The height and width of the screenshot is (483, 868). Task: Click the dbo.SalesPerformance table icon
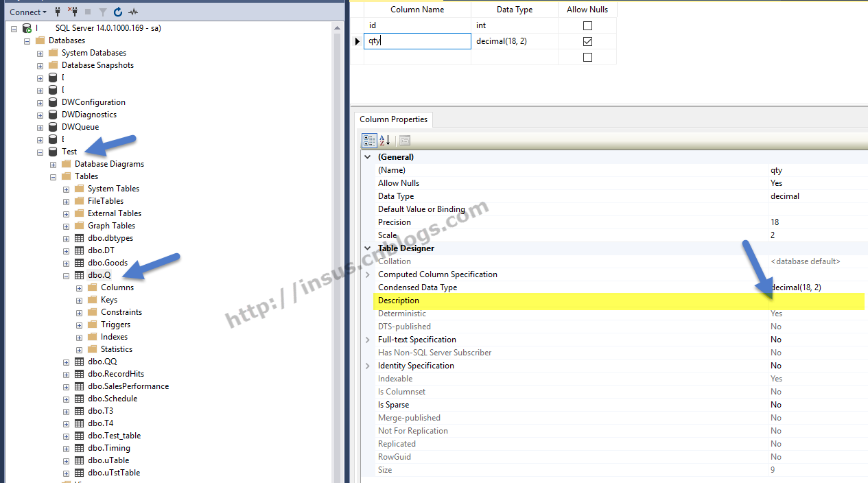(x=79, y=386)
